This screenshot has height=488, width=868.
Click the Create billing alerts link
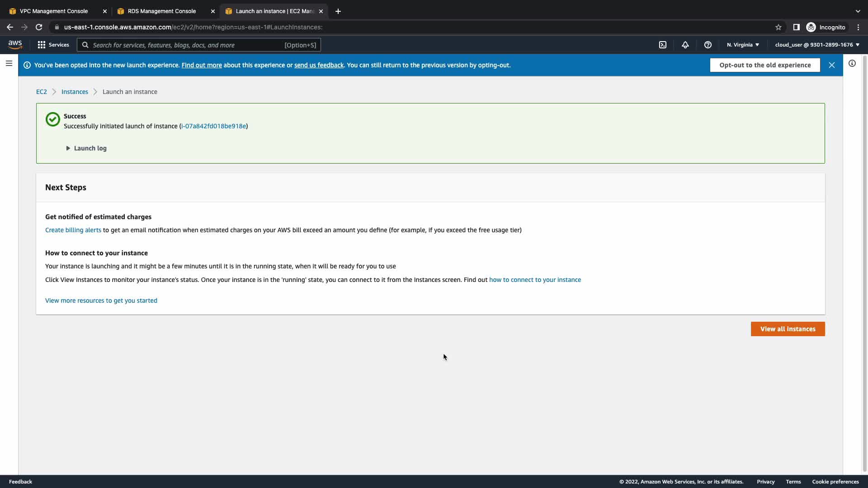pos(73,230)
